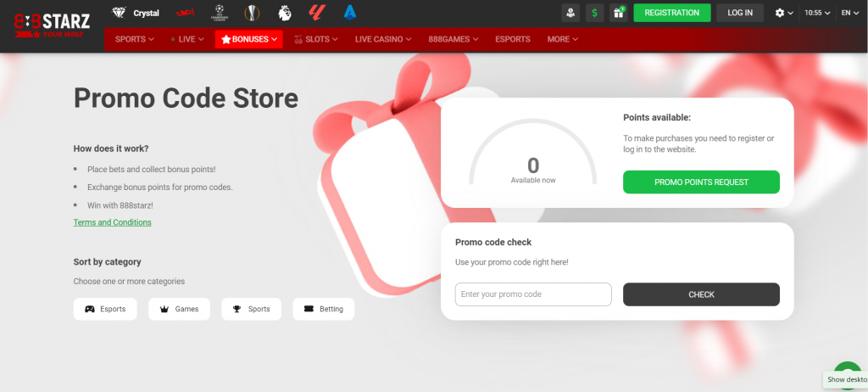Click the 'Points available:' label
The image size is (868, 392).
point(657,118)
